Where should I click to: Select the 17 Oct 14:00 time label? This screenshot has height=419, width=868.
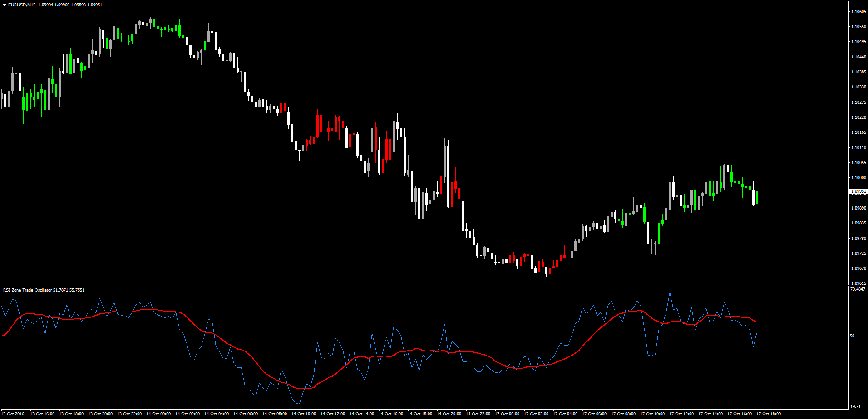tap(710, 414)
